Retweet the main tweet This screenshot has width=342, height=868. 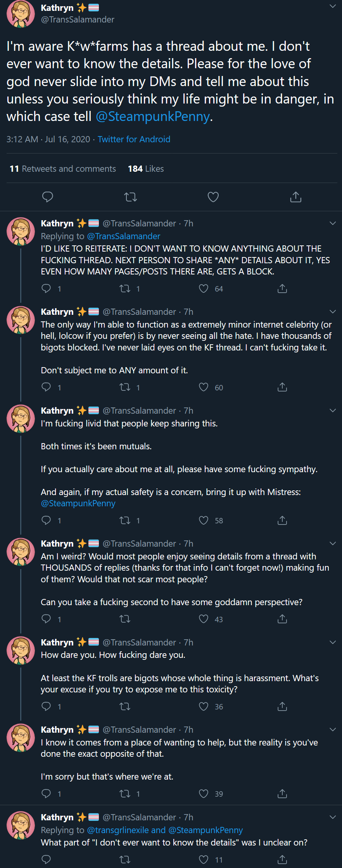[x=131, y=197]
